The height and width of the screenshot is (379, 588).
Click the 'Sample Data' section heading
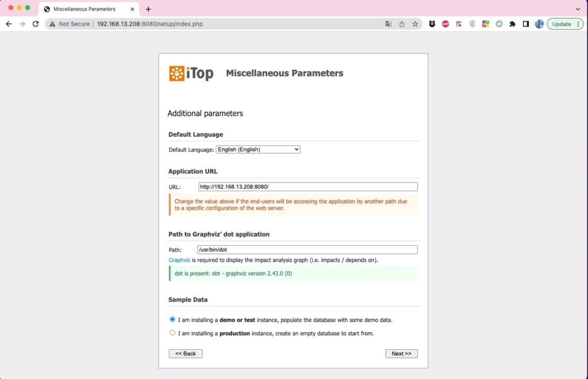coord(188,300)
